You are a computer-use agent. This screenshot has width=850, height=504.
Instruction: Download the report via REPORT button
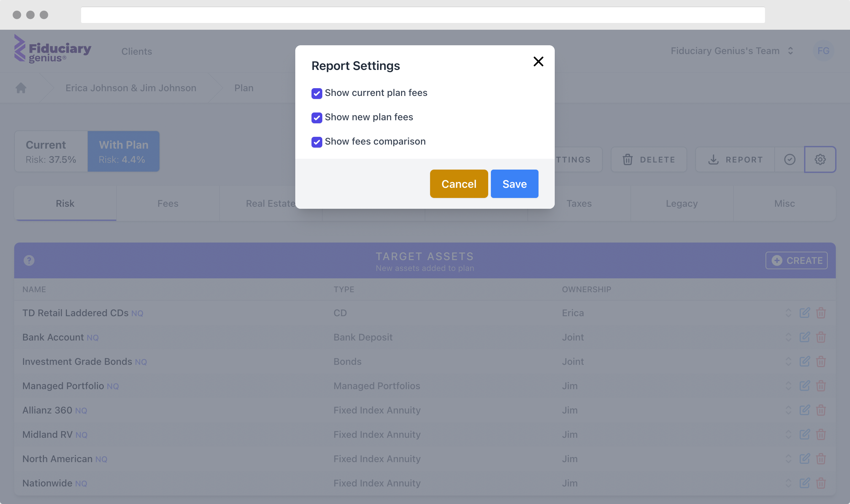coord(735,159)
